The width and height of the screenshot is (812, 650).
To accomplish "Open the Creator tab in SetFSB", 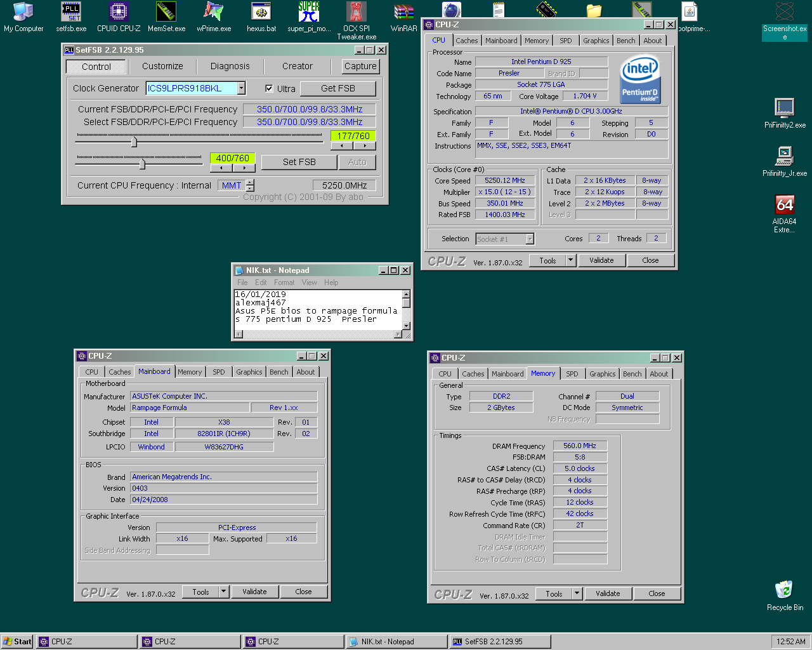I will coord(298,66).
